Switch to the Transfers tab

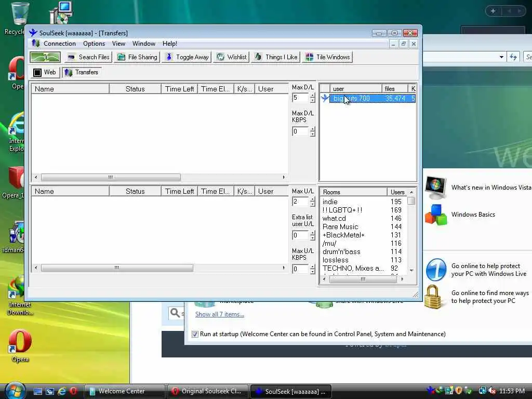[x=82, y=72]
